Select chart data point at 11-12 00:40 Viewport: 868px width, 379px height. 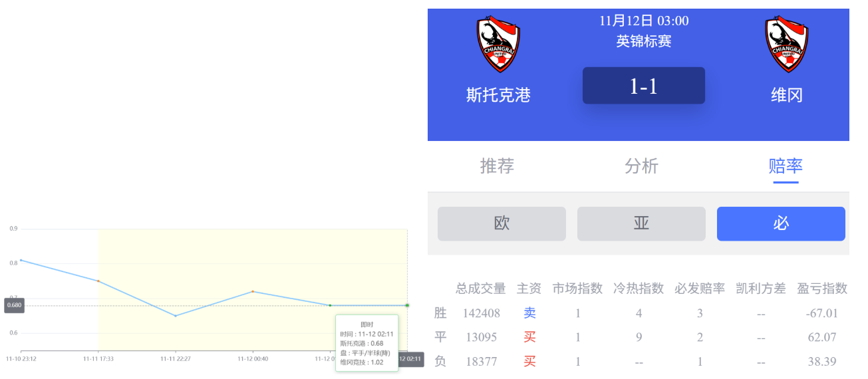tap(253, 291)
